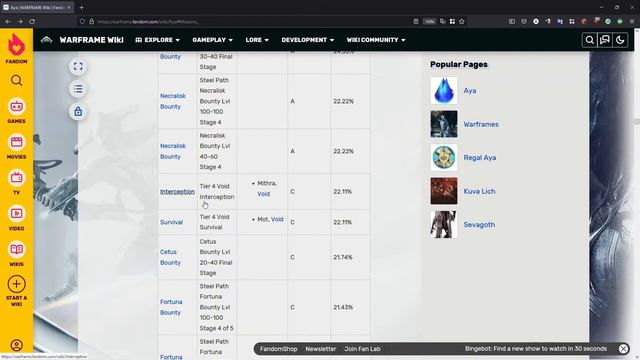
Task: Open the FandomShop footer link
Action: click(278, 349)
